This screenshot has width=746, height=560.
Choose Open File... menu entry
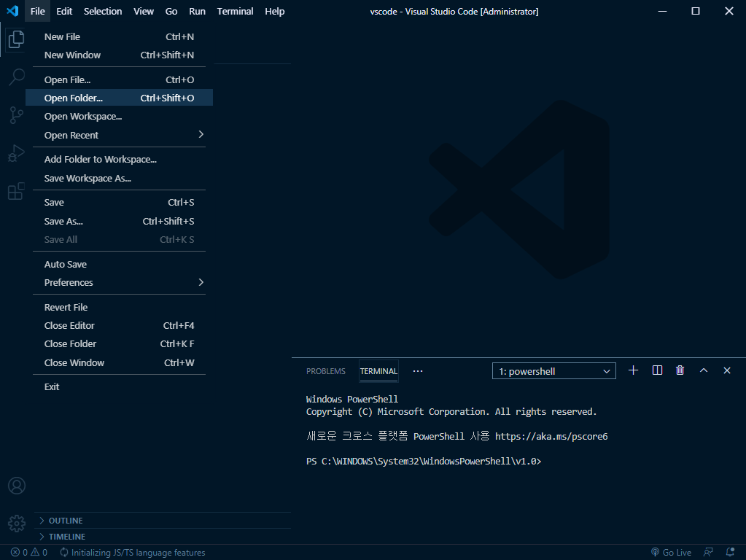point(119,80)
